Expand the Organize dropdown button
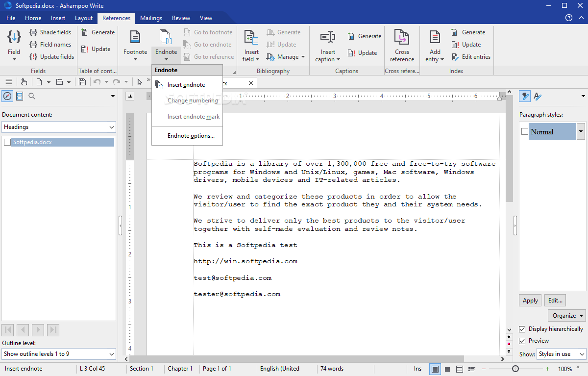Image resolution: width=588 pixels, height=376 pixels. pyautogui.click(x=566, y=316)
